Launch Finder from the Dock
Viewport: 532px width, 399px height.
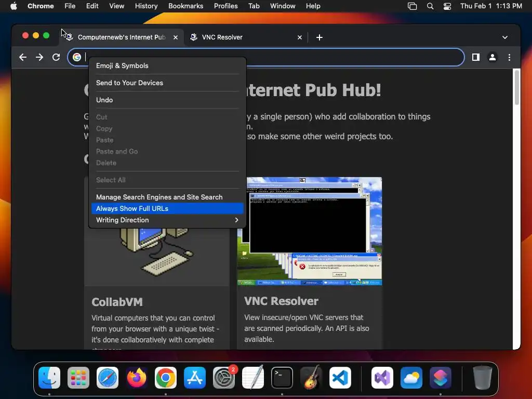[49, 378]
